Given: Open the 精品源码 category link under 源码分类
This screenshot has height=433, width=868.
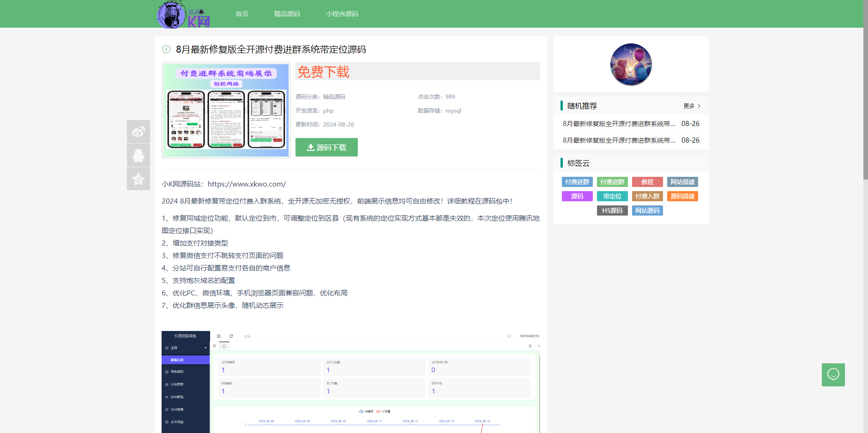Looking at the screenshot, I should coord(334,96).
